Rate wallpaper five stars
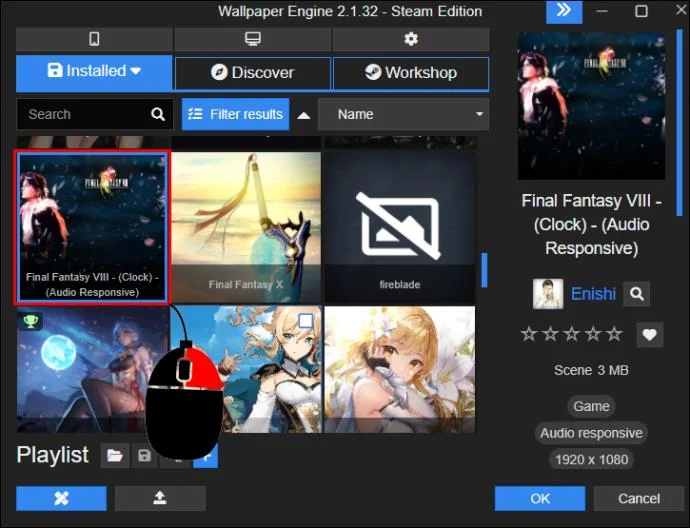 click(614, 334)
